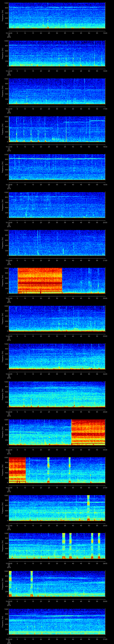Select the spectrogram panel starting at 19:15:00
Image resolution: width=114 pixels, height=644 pixels.
[x=57, y=53]
